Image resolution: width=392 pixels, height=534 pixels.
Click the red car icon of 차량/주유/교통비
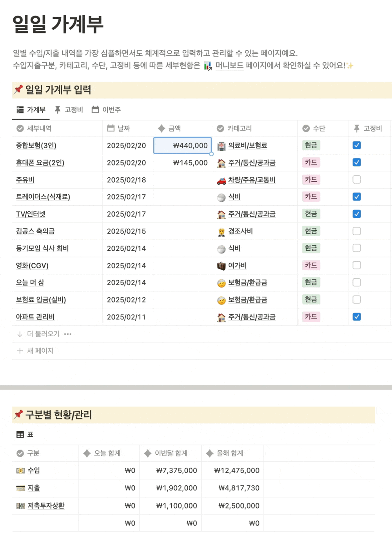pyautogui.click(x=221, y=180)
